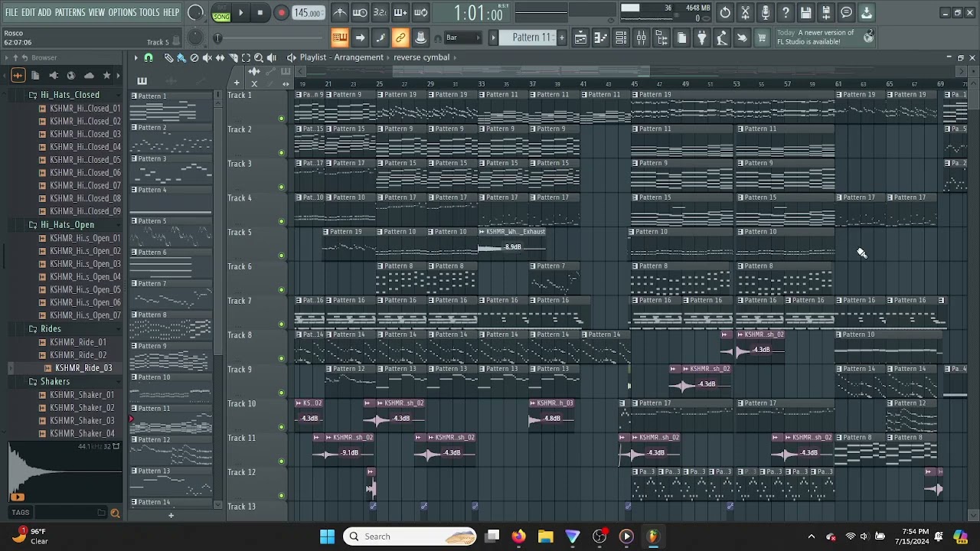Open the audio editor scissors icon
This screenshot has width=980, height=551.
(745, 13)
